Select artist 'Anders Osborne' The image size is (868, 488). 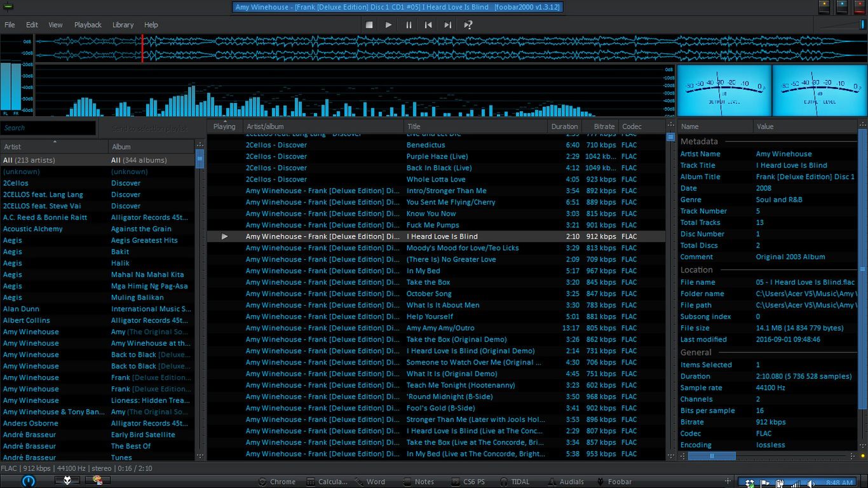[31, 423]
